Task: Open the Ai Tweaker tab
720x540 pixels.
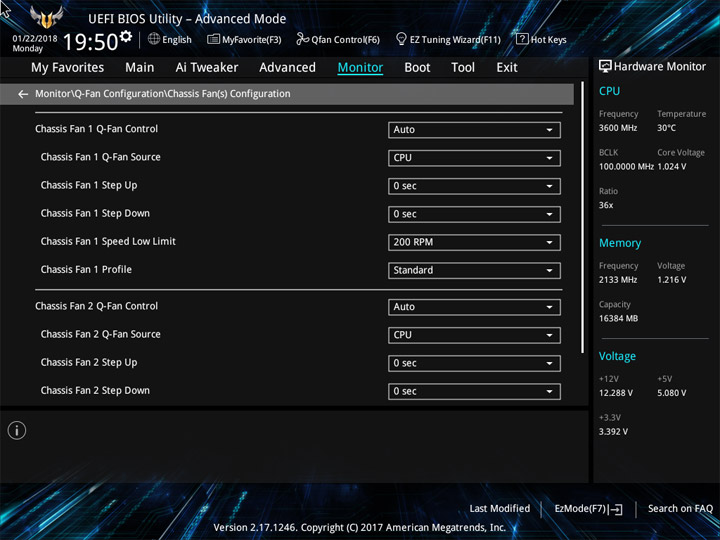Action: [207, 68]
